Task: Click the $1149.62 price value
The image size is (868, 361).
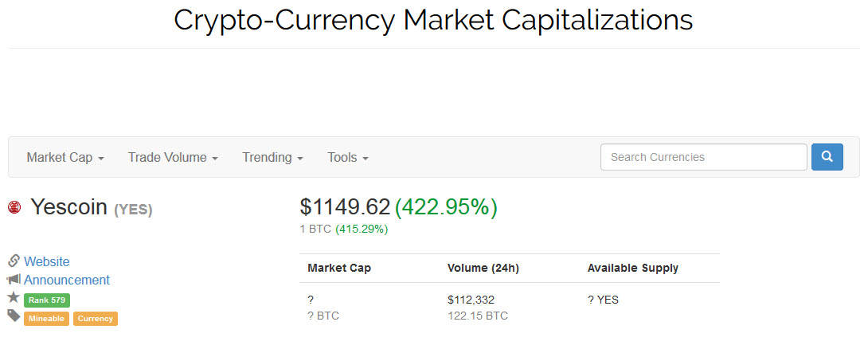Action: point(345,207)
